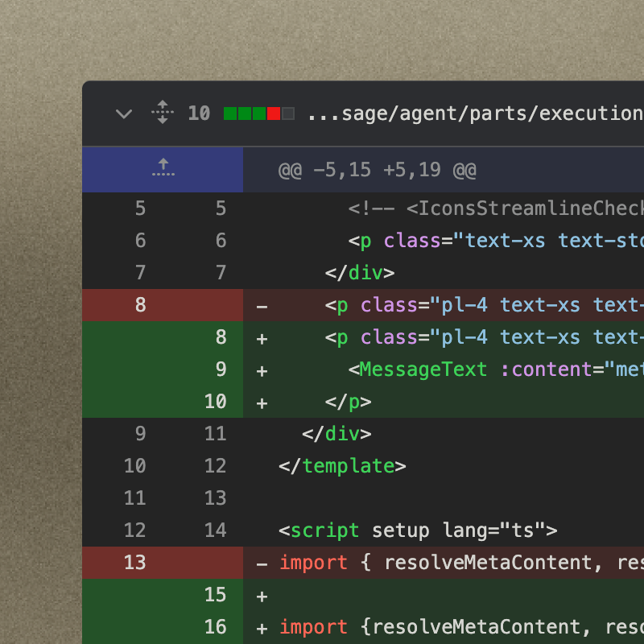Image resolution: width=644 pixels, height=644 pixels.
Task: Click deleted line number 8
Action: tap(140, 305)
